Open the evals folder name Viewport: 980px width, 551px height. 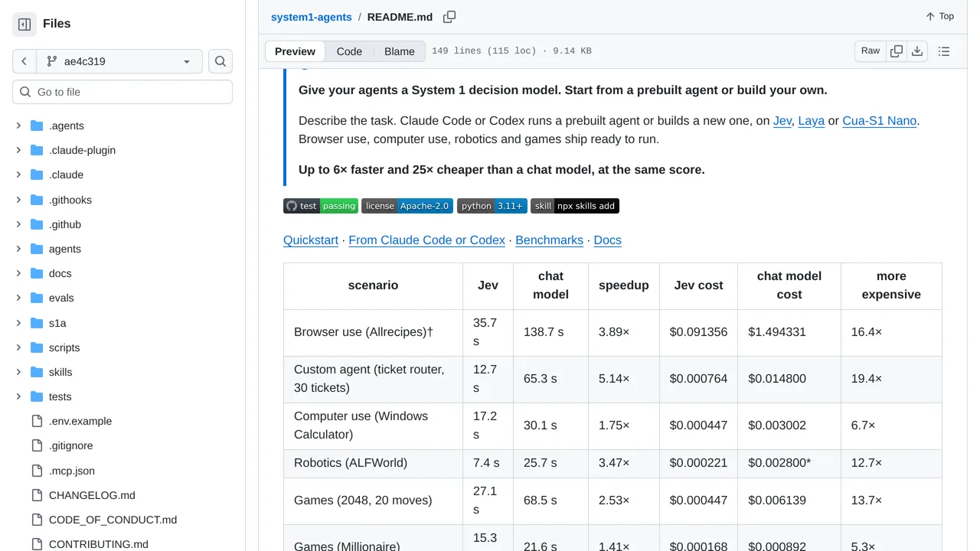61,298
